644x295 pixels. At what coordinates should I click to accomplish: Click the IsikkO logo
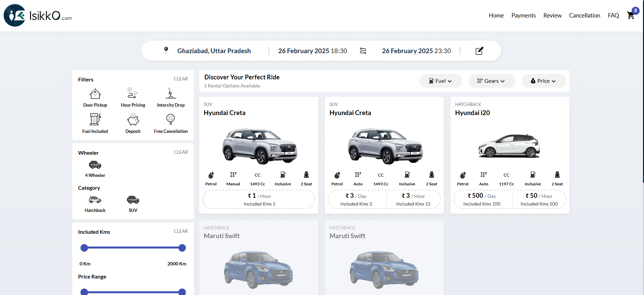[x=38, y=15]
